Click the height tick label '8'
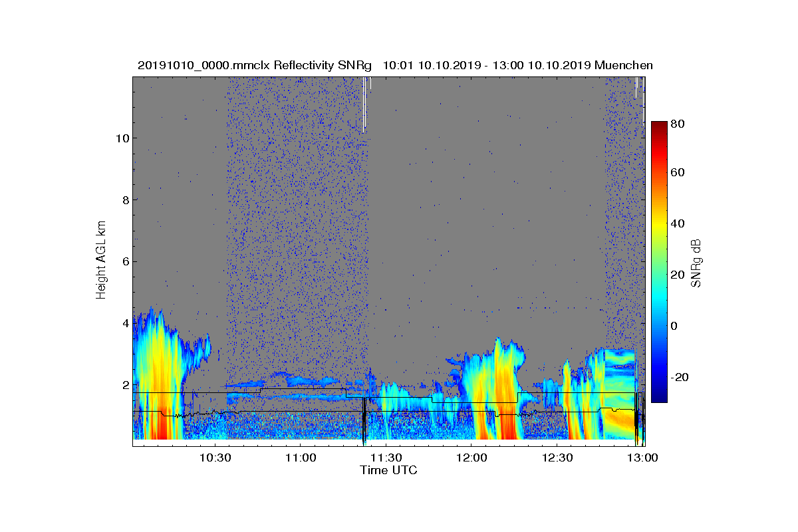798x532 pixels. click(125, 199)
